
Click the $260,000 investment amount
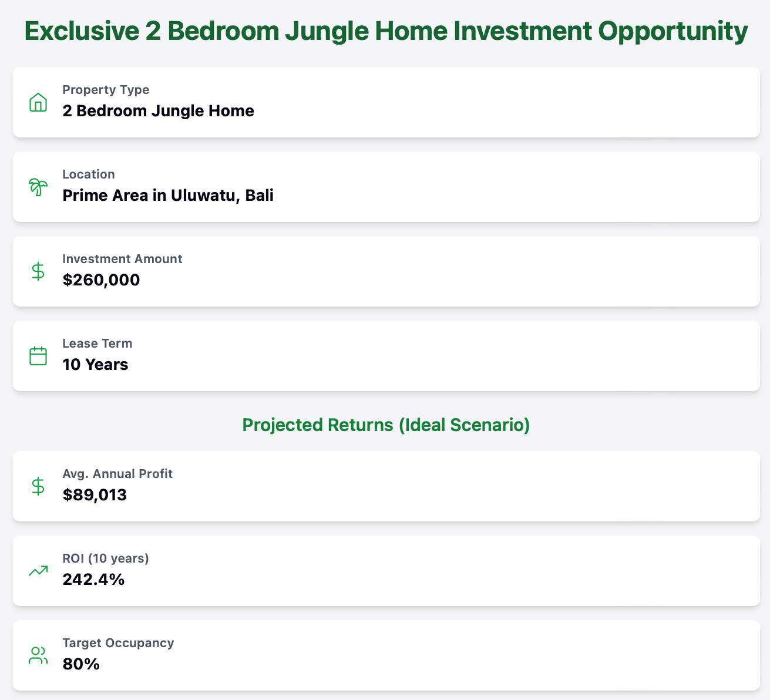tap(101, 280)
